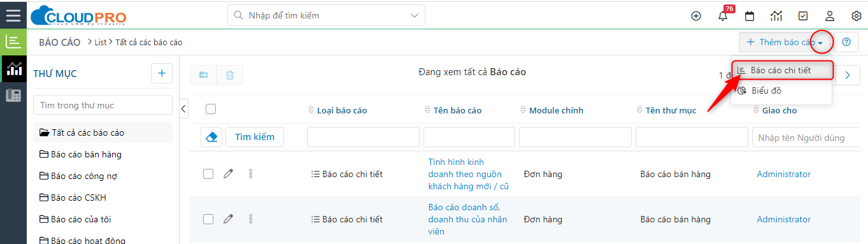Screen dimensions: 868x244
Task: Select Báo cáo chi tiết menu item
Action: point(781,70)
